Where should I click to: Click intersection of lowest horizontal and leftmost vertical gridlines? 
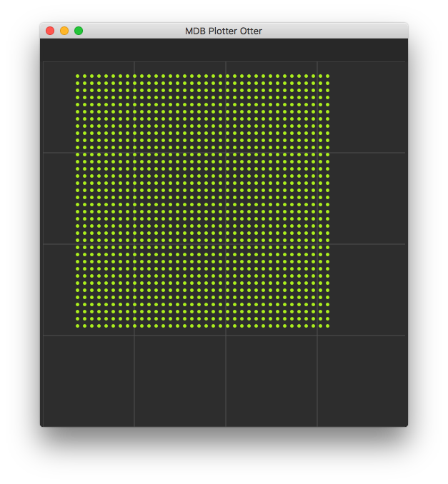(x=134, y=335)
